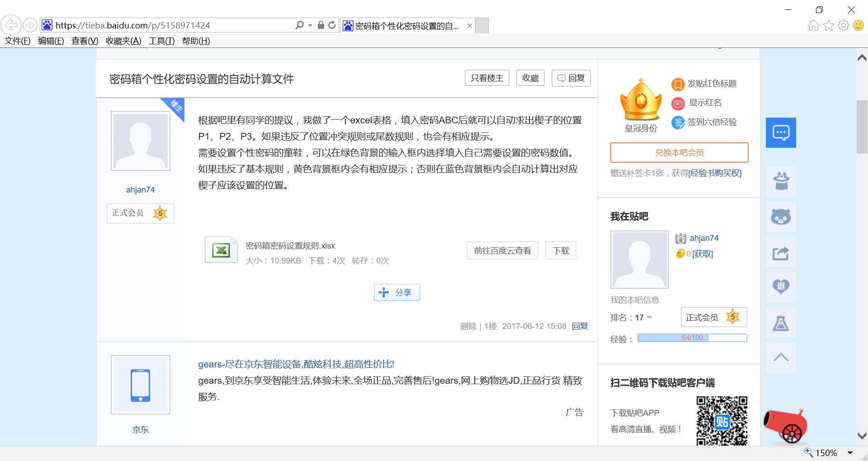Open the [经验书购买权] link

point(715,173)
